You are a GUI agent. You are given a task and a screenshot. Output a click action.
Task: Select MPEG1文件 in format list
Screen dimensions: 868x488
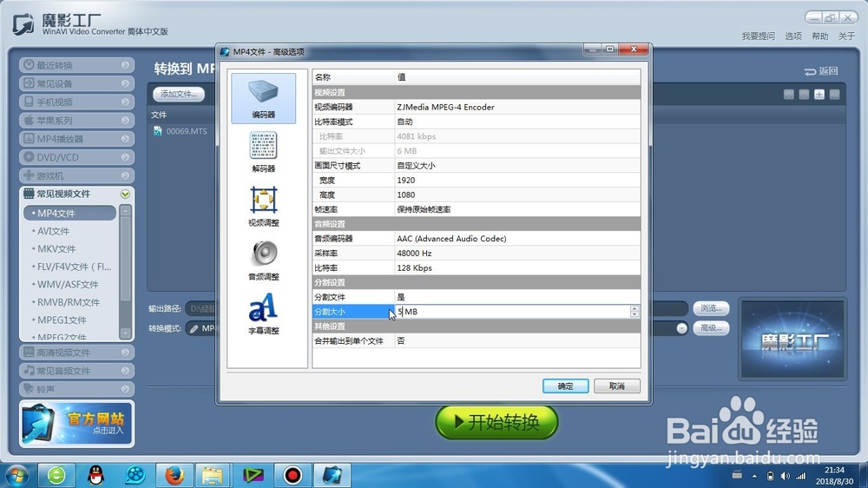(62, 320)
